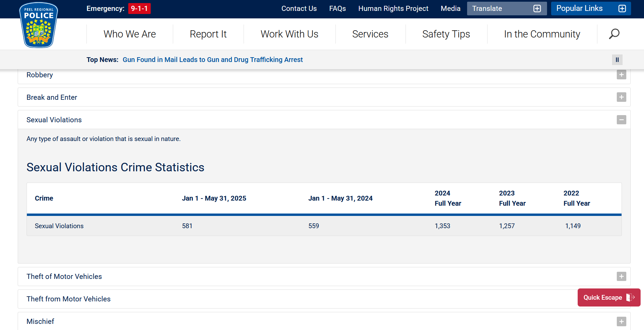Screen dimensions: 644x330
Task: Click the plus icon on Popular Links
Action: 622,9
